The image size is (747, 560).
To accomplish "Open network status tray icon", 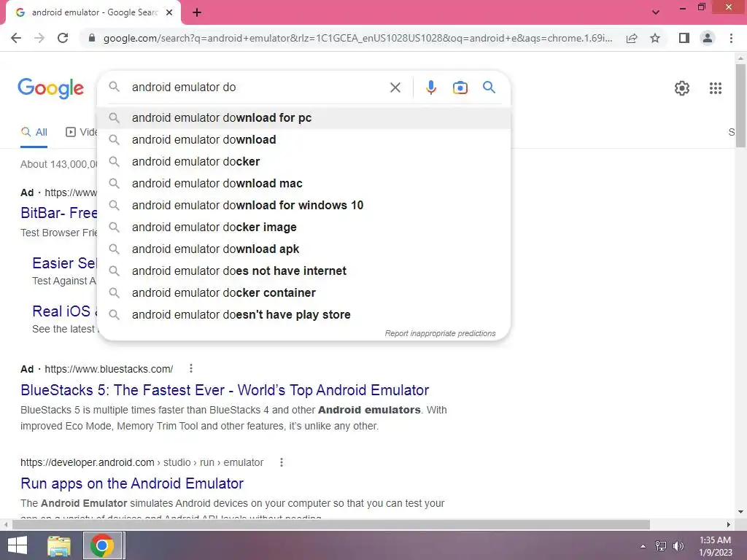I will coord(661,545).
